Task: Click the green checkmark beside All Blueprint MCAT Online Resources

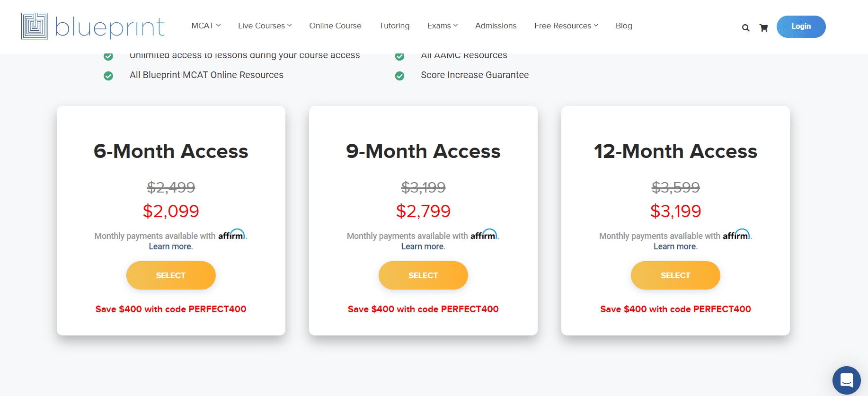Action: click(108, 76)
